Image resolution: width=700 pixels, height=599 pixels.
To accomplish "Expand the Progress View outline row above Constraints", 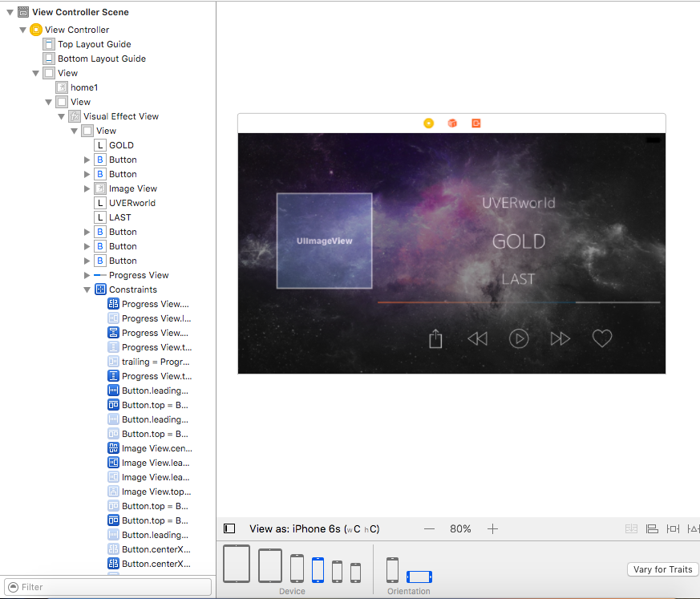I will pos(87,275).
